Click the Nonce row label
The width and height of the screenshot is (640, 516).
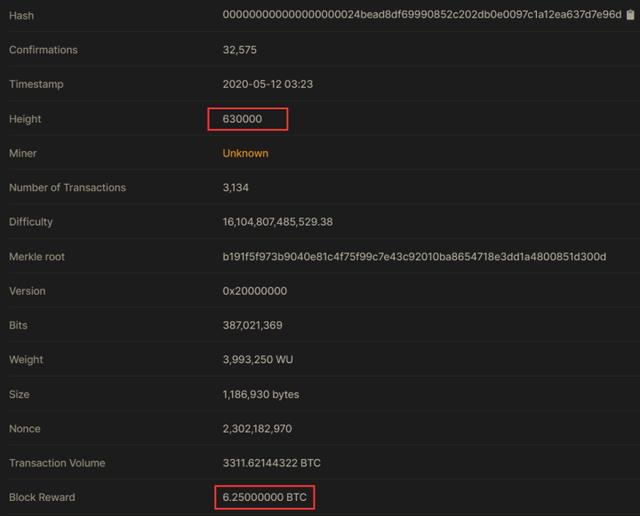(x=24, y=429)
